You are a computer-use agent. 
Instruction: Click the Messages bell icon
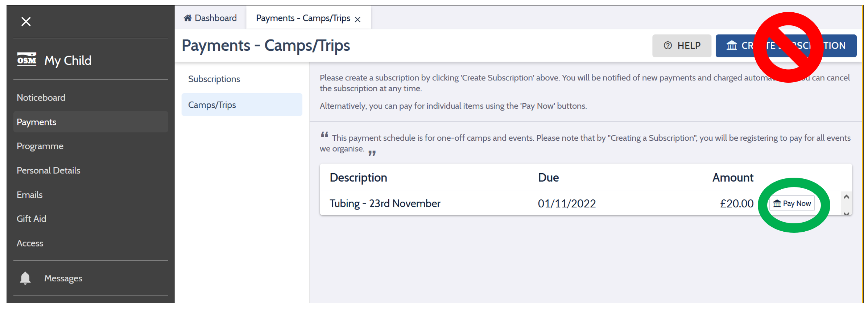25,278
